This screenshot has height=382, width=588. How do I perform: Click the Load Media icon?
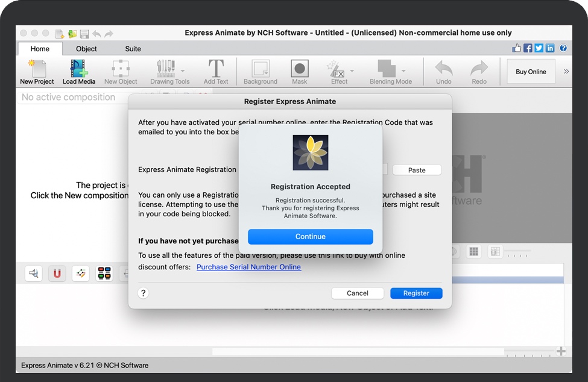pos(79,71)
